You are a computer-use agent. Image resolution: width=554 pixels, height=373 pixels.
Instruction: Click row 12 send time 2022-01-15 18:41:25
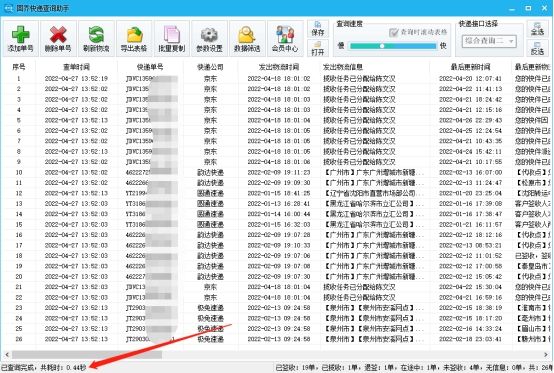tap(279, 193)
